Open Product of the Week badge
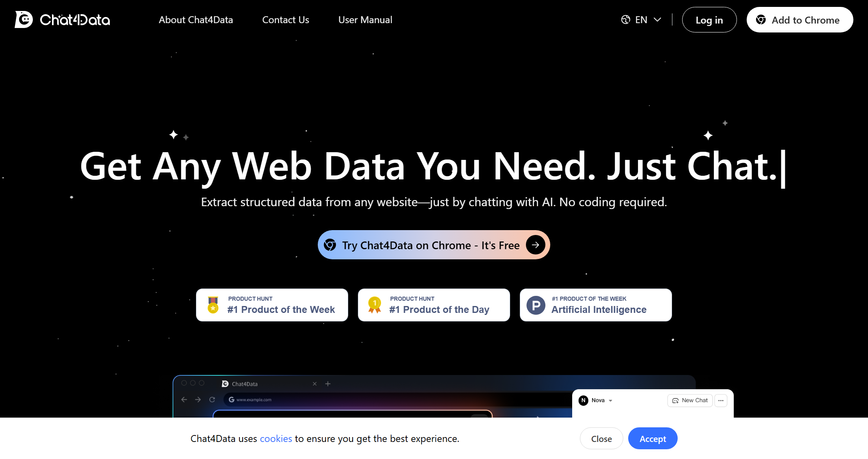The image size is (868, 459). pos(272,305)
